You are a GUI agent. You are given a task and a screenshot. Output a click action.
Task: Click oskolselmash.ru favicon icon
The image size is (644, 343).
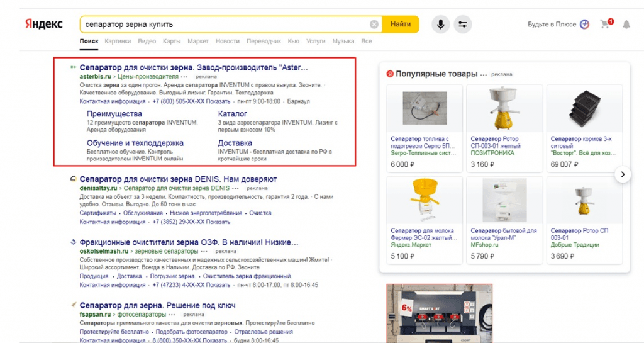tap(73, 242)
